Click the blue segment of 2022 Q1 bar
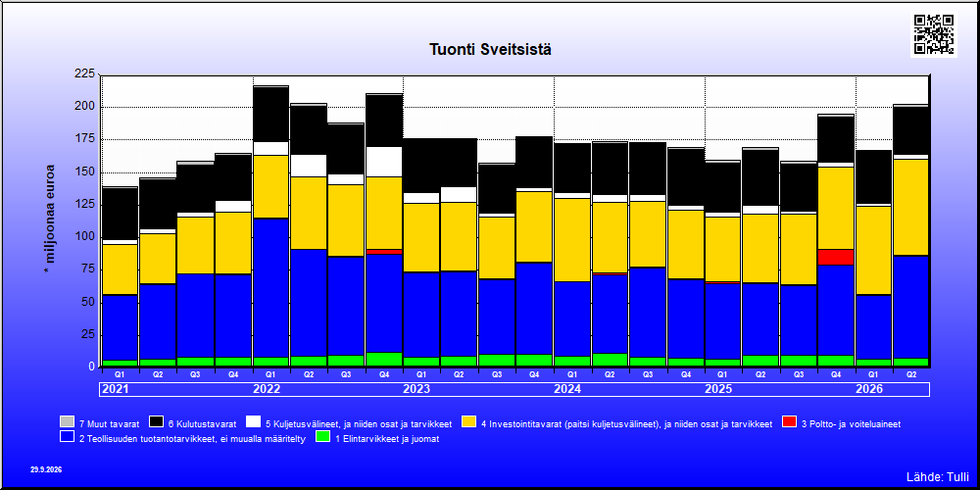 point(270,287)
